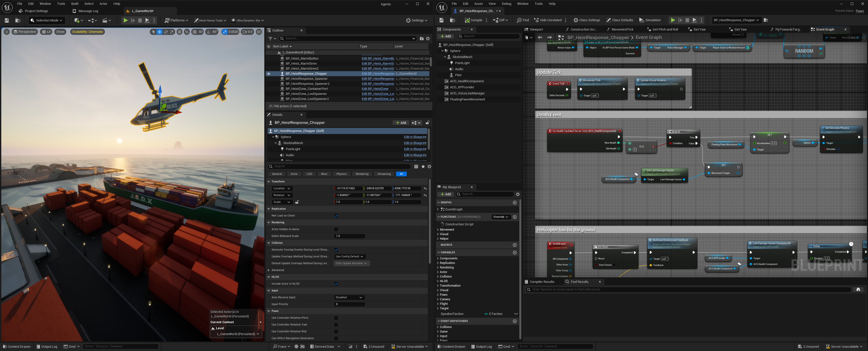The image size is (868, 351).
Task: Click the Compile button in Blueprint editor
Action: click(x=474, y=20)
